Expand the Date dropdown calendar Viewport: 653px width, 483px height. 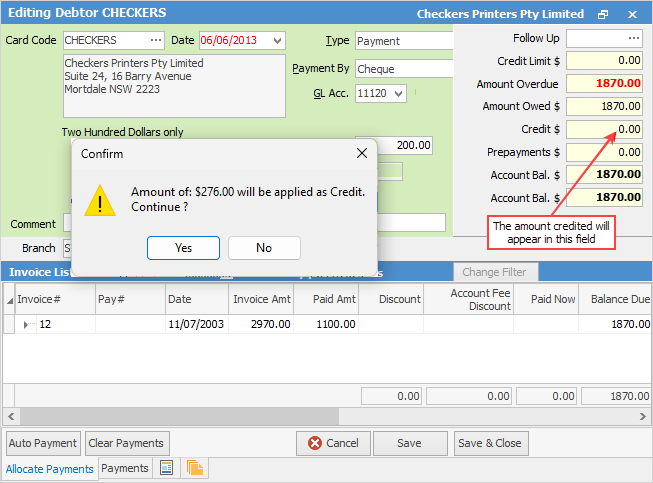(277, 41)
